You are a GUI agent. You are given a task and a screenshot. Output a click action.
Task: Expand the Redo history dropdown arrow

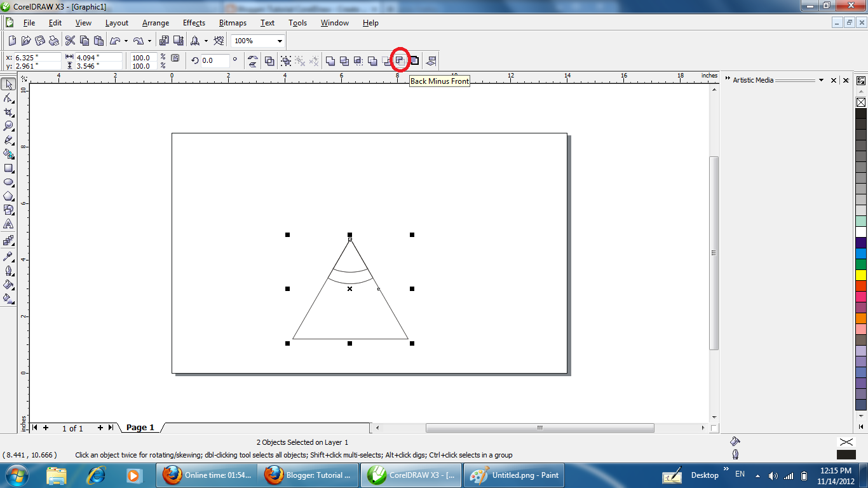click(x=149, y=41)
